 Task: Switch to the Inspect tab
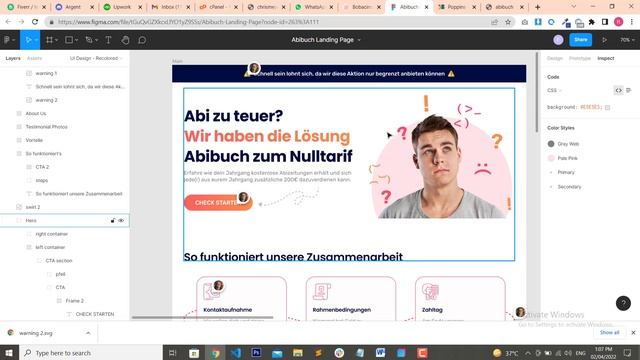pyautogui.click(x=606, y=58)
